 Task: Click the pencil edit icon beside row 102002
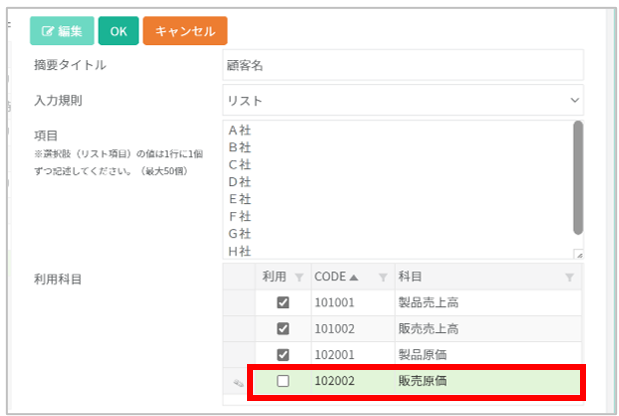(238, 382)
